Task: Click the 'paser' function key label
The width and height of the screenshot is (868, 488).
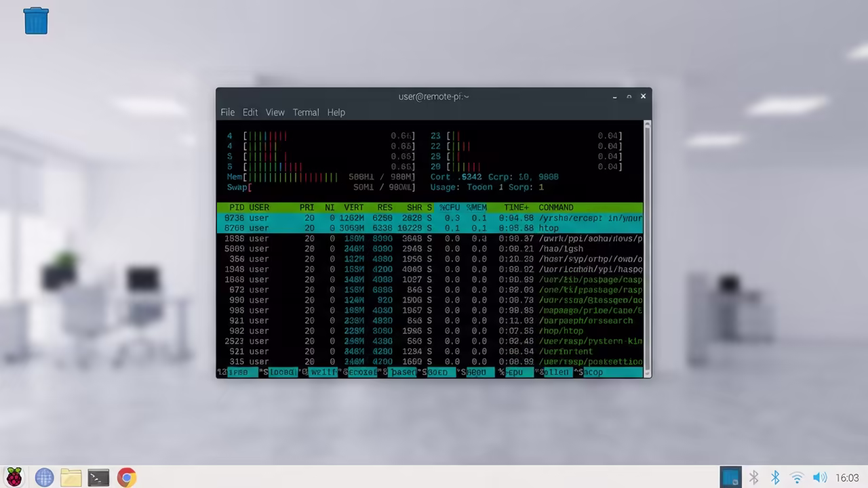Action: coord(403,372)
